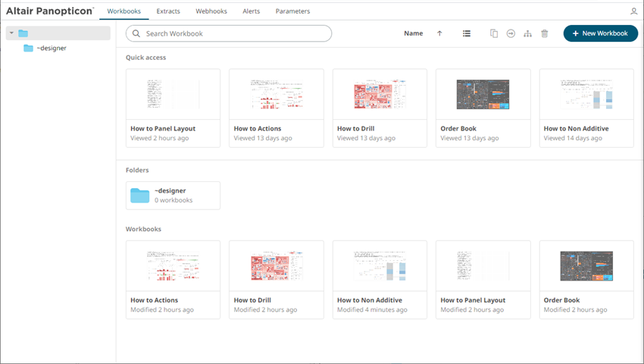Viewport: 644px width, 364px height.
Task: Collapse the root folder tree node
Action: coord(11,33)
